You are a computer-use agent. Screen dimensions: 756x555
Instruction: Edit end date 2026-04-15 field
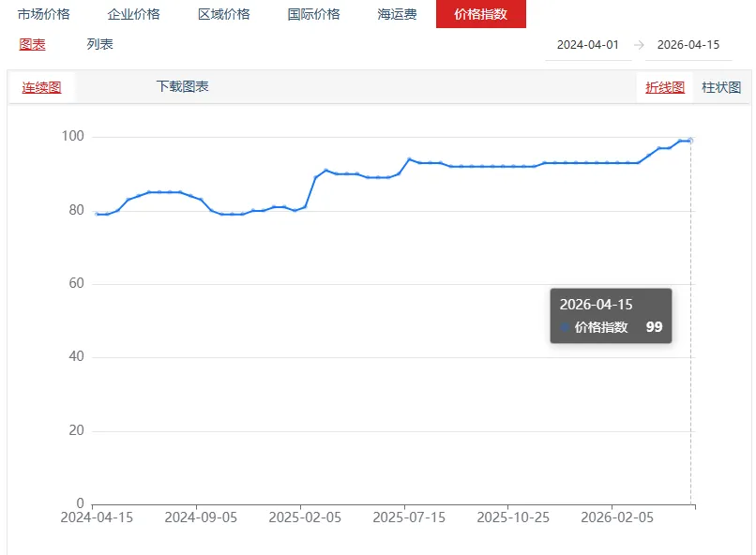coord(688,45)
